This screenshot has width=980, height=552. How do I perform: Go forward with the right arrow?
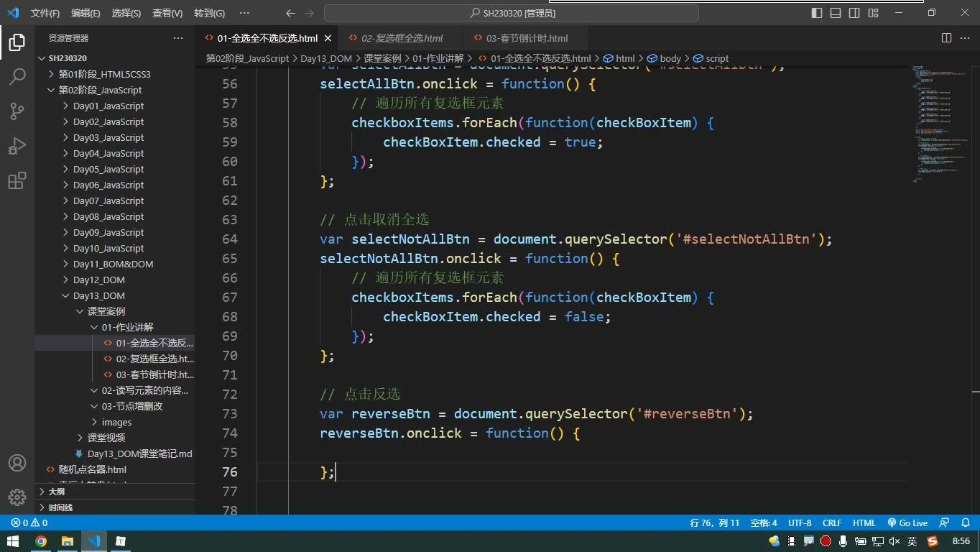tap(310, 13)
